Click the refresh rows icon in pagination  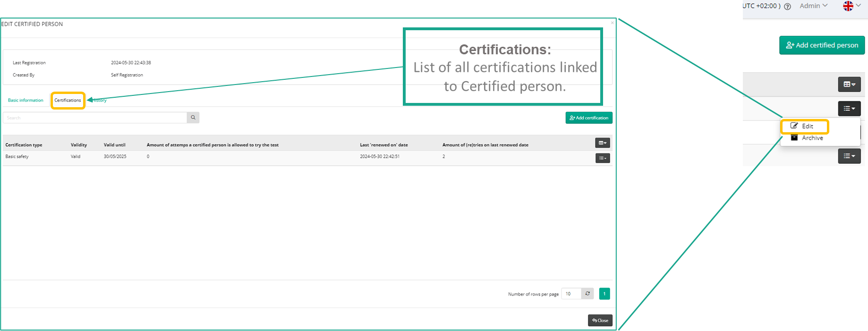(x=587, y=294)
